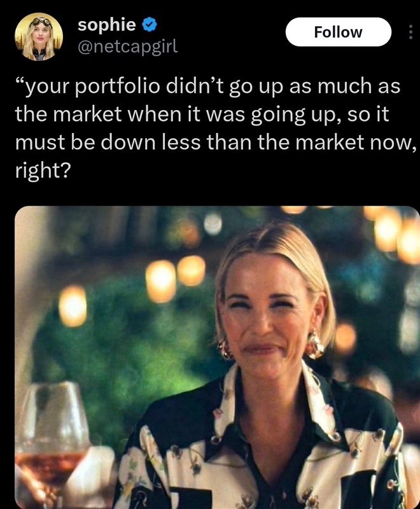
Task: Follow the netcapgirl account
Action: (338, 32)
